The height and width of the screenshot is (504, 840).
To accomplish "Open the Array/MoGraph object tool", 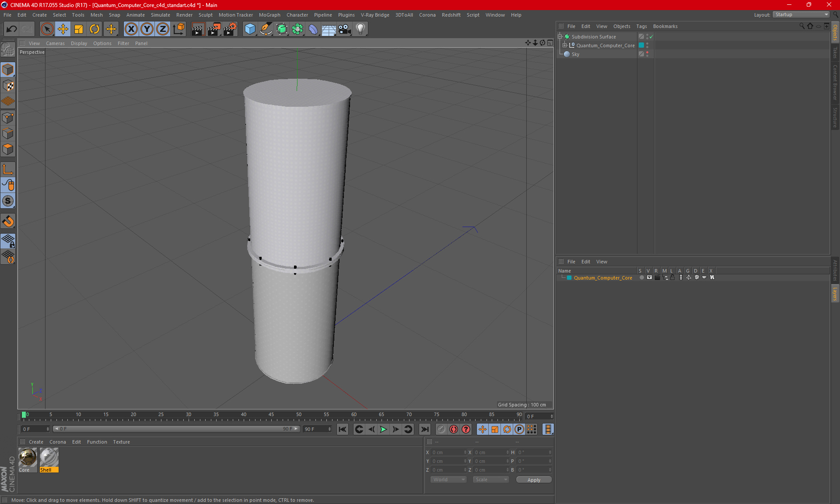I will pyautogui.click(x=298, y=29).
